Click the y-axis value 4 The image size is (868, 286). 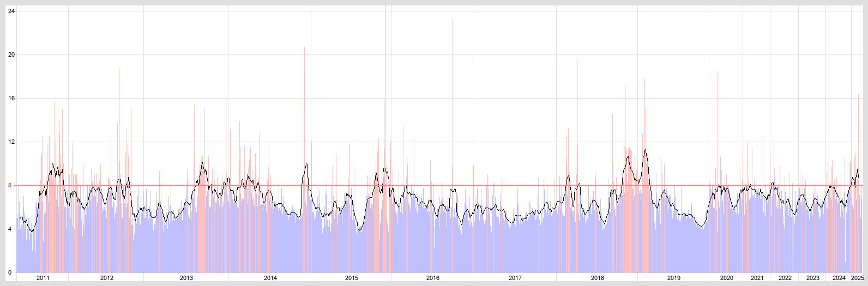10,229
